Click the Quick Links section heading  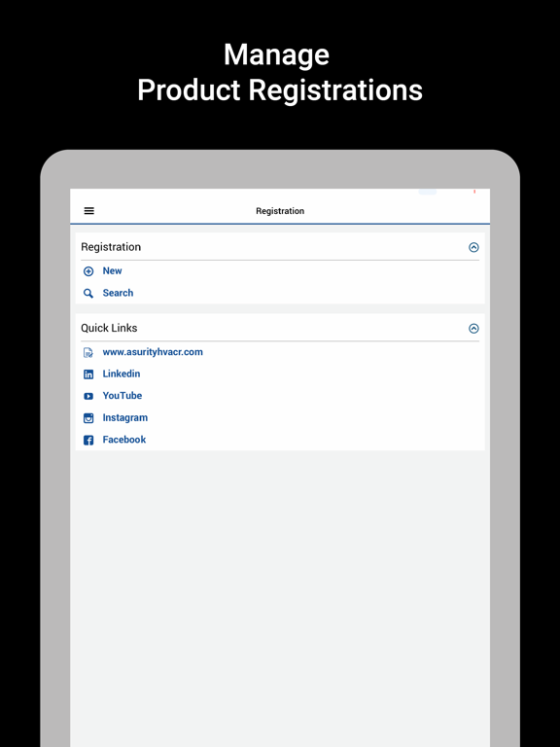(109, 328)
